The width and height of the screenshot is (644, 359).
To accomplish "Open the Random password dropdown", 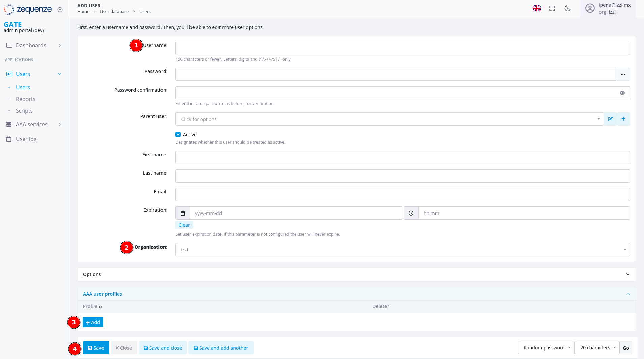I will pos(546,348).
